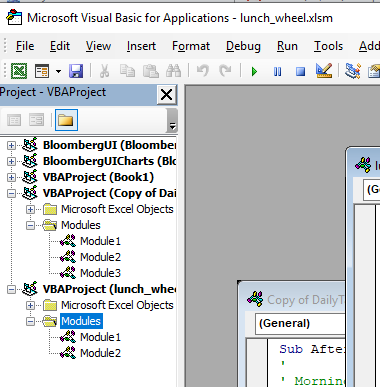The width and height of the screenshot is (380, 387).
Task: Select Module2 under Copy of Daily project
Action: 100,257
